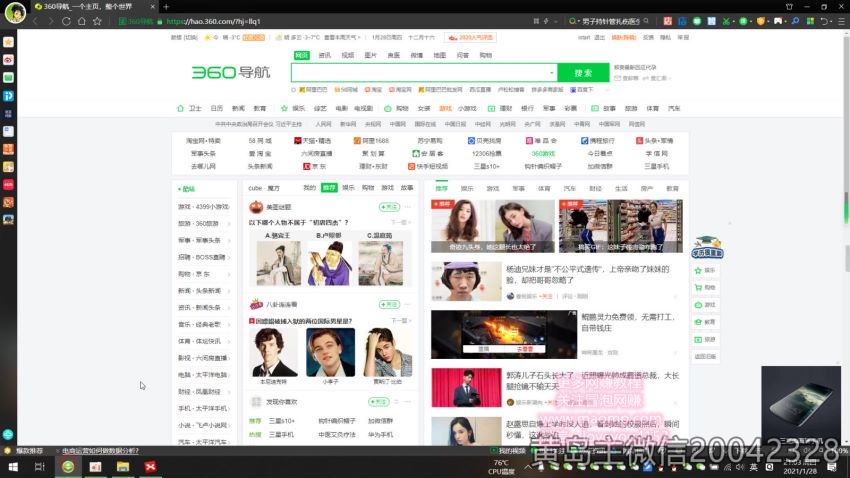The width and height of the screenshot is (850, 478).
Task: Open a new tab with the plus icon
Action: click(166, 7)
